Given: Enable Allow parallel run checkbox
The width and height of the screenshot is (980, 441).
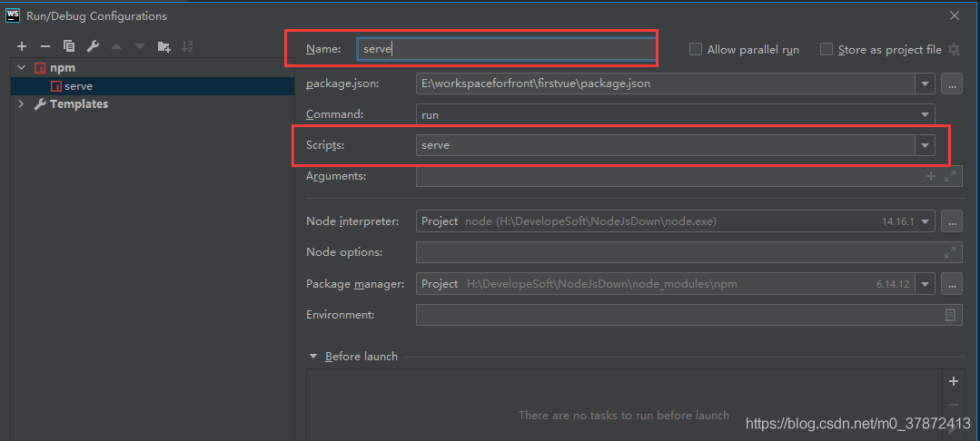Looking at the screenshot, I should pyautogui.click(x=696, y=49).
